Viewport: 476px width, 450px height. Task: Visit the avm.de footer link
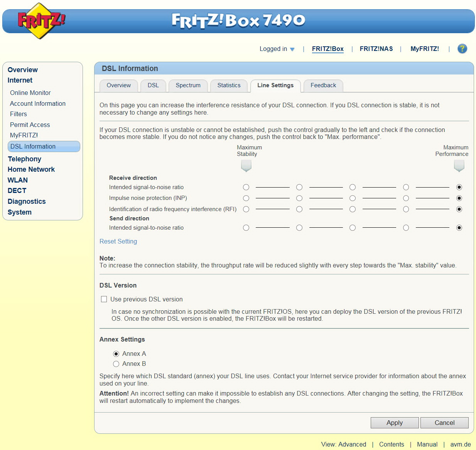pyautogui.click(x=461, y=445)
